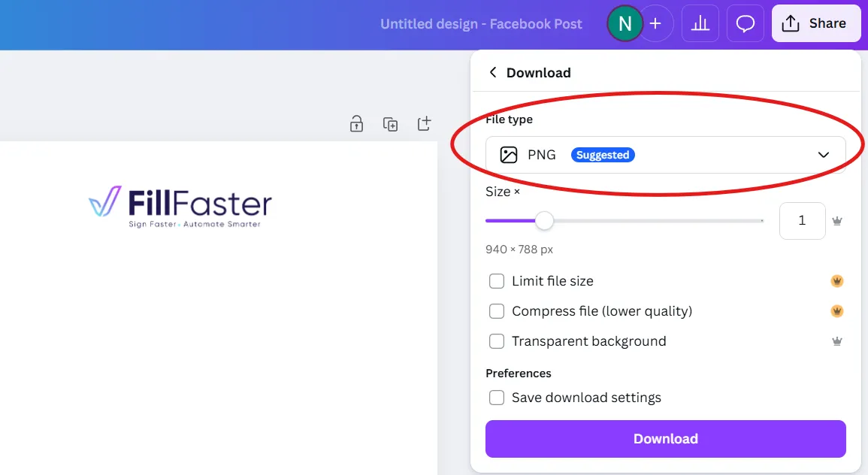This screenshot has width=868, height=475.
Task: Click the size multiplier field showing 1
Action: (802, 220)
